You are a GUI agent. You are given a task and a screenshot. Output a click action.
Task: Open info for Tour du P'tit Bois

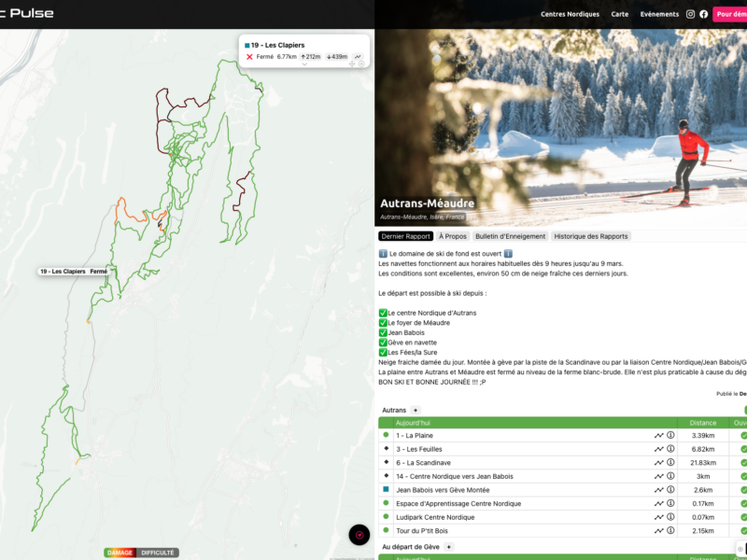(x=670, y=530)
